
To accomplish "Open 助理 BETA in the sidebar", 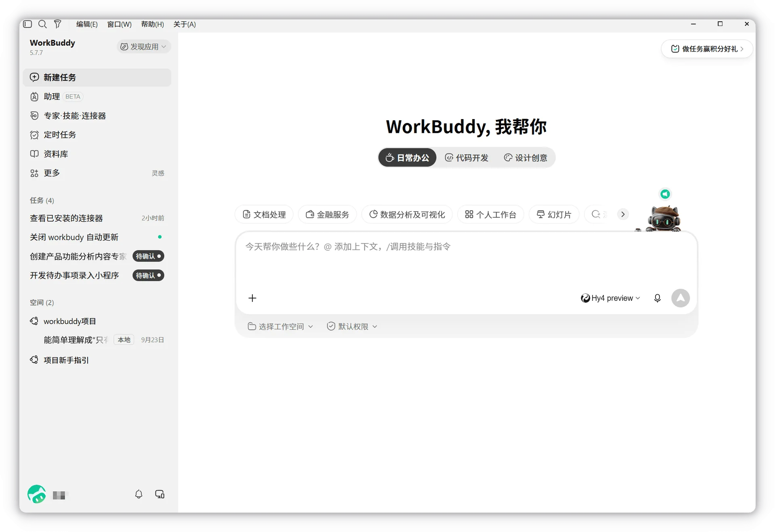I will point(97,96).
